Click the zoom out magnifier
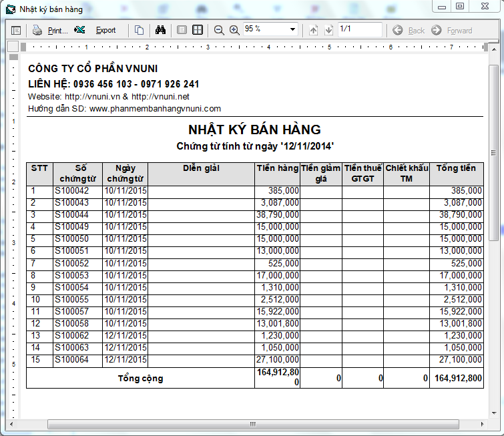Viewport: 504px width, 436px height. (219, 30)
